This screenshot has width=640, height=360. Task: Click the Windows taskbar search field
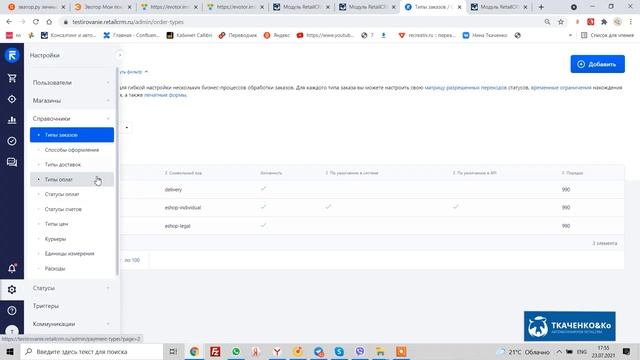pos(92,351)
